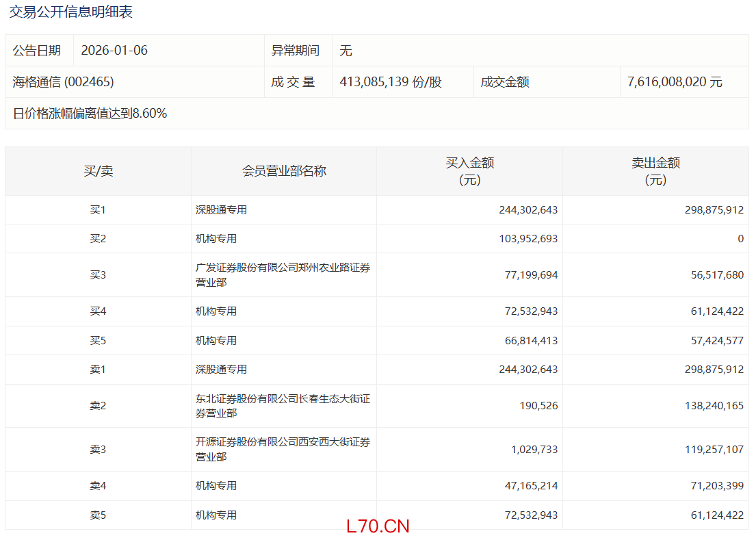
Task: Click the 会员营业部名称 column header
Action: point(284,171)
